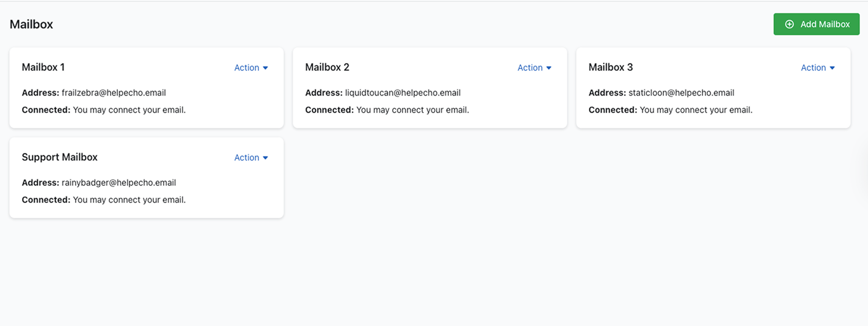868x326 pixels.
Task: Click the Support Mailbox card title
Action: (x=60, y=157)
